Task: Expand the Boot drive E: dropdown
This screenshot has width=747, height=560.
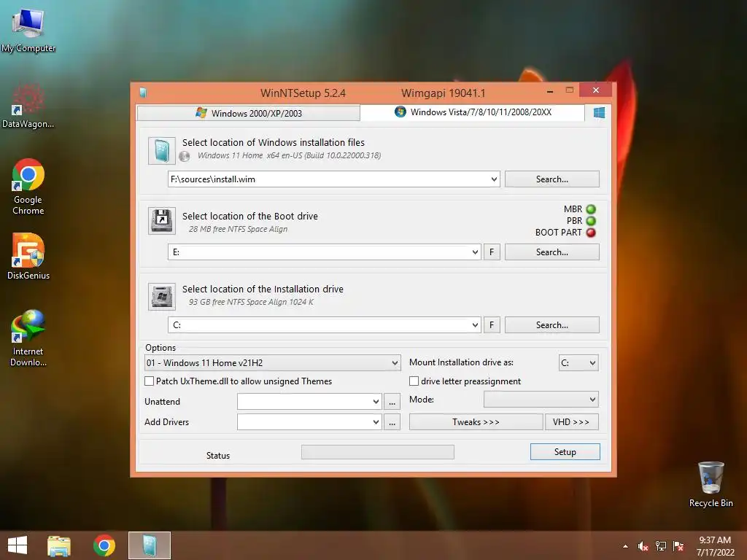Action: [475, 252]
